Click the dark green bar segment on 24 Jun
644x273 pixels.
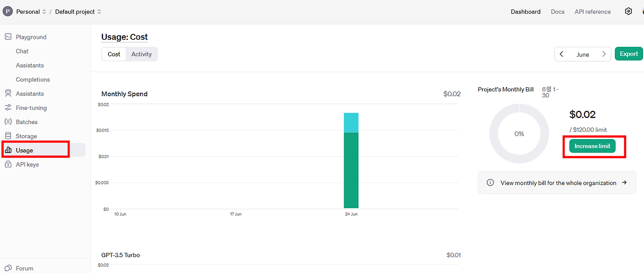351,170
